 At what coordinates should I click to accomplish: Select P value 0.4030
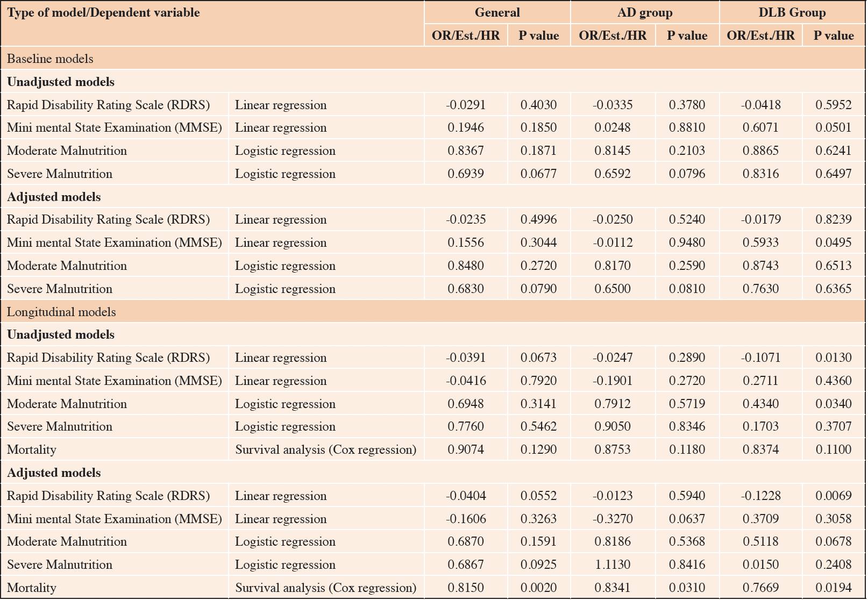coord(538,105)
